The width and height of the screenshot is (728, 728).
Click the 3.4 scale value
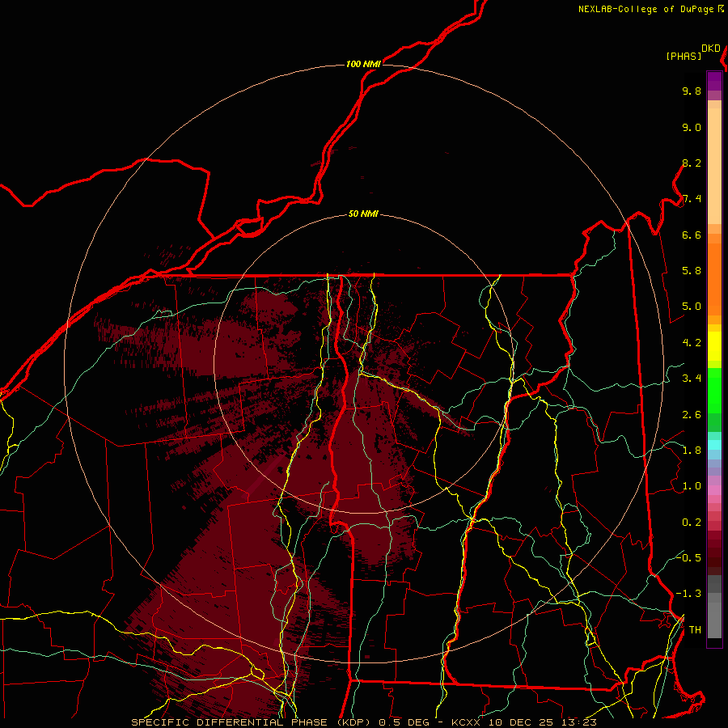pyautogui.click(x=692, y=379)
